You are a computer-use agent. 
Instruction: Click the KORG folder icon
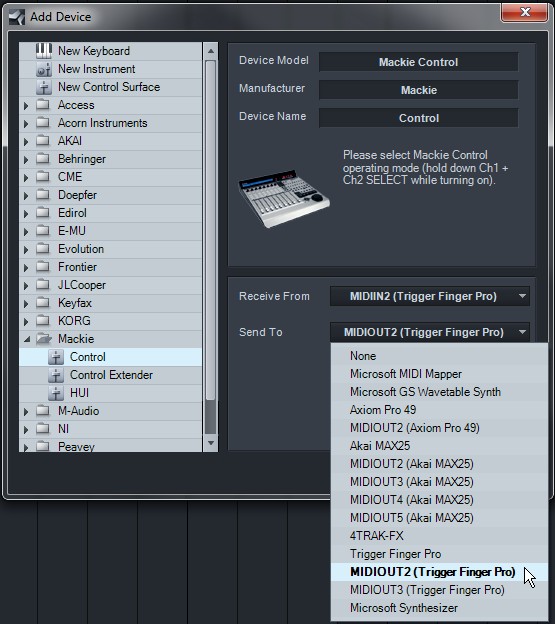[x=43, y=321]
